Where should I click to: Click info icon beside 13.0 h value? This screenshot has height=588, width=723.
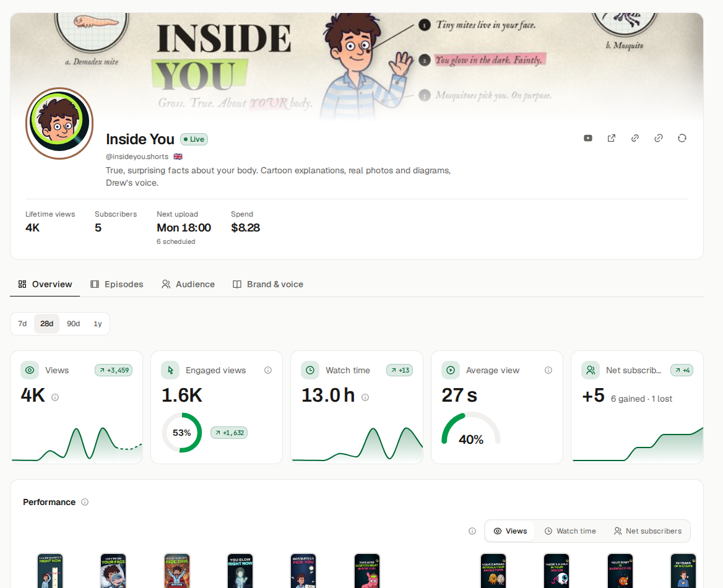pos(365,397)
